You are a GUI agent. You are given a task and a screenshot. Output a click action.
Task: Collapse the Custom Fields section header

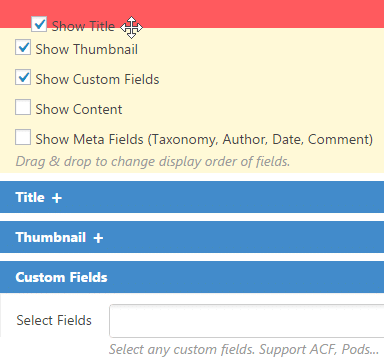click(192, 277)
